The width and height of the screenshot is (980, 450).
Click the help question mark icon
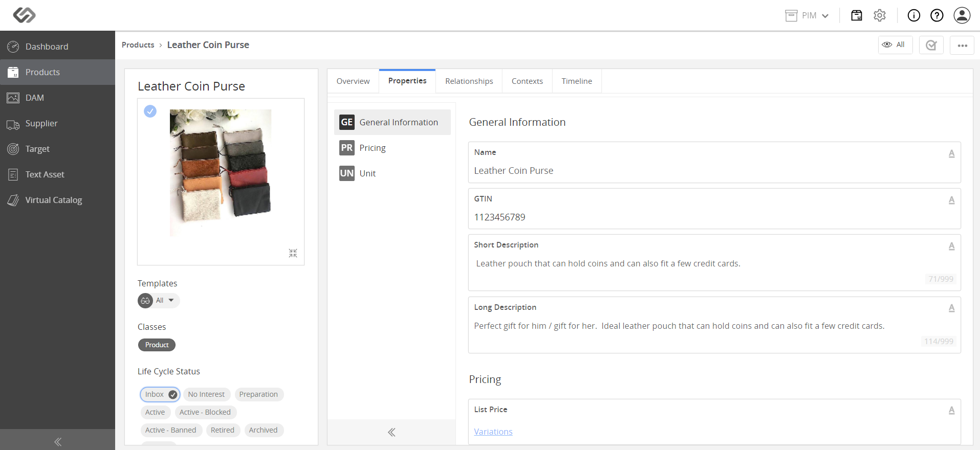pyautogui.click(x=937, y=15)
